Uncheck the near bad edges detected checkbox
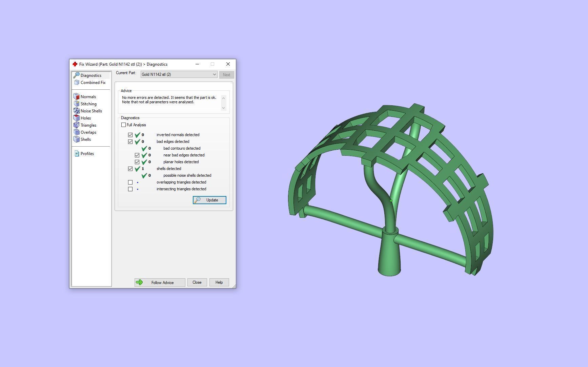Image resolution: width=588 pixels, height=367 pixels. coord(137,155)
